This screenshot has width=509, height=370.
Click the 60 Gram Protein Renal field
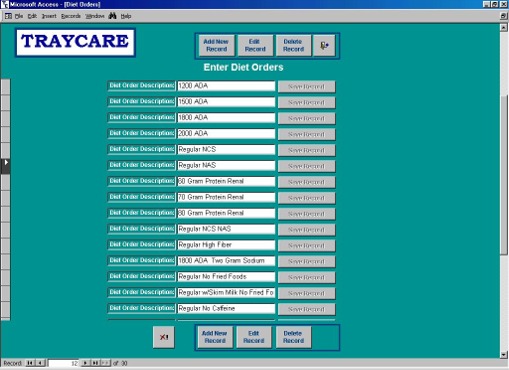(226, 181)
